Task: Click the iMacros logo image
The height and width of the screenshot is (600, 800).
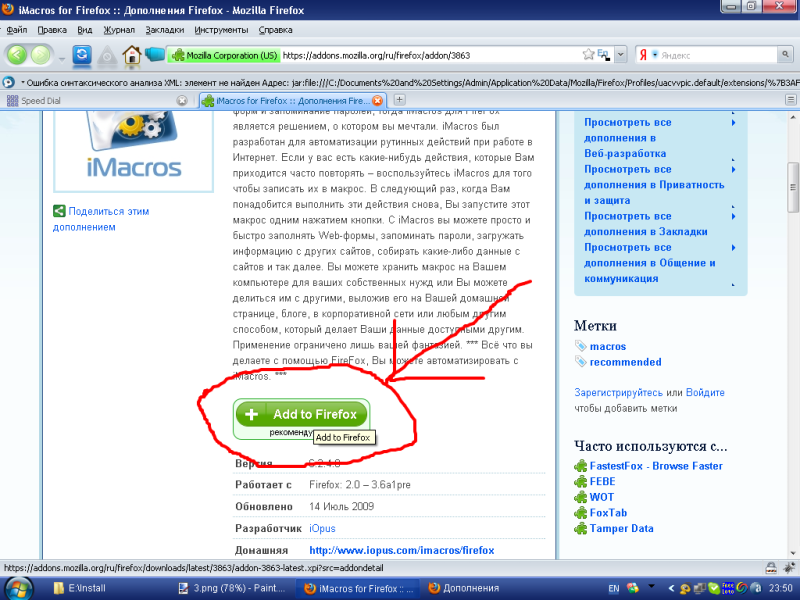Action: pos(134,150)
